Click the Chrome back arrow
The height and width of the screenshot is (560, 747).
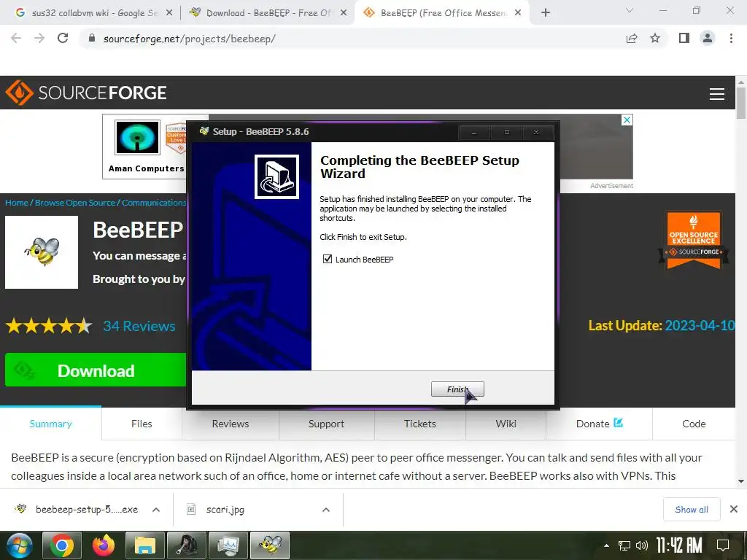point(16,38)
